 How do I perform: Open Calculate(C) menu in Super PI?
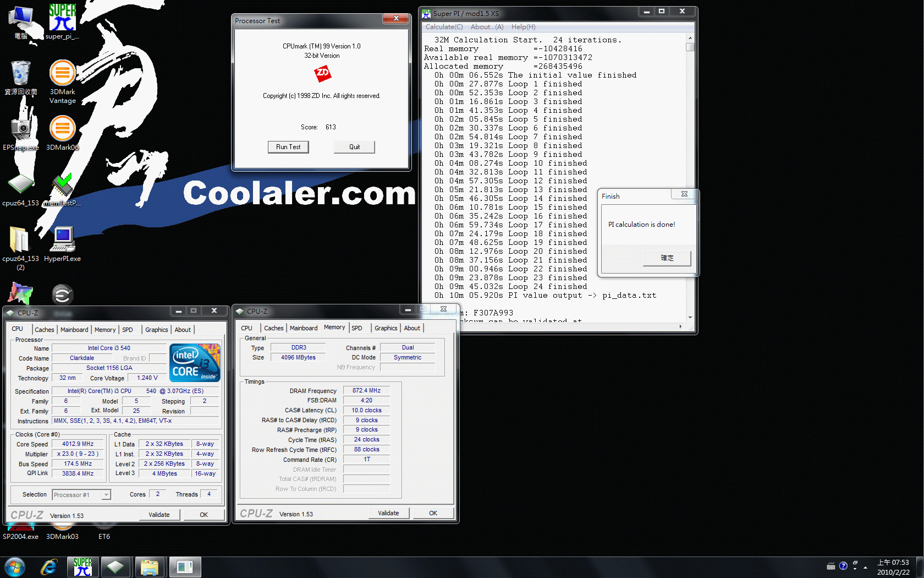[x=444, y=27]
